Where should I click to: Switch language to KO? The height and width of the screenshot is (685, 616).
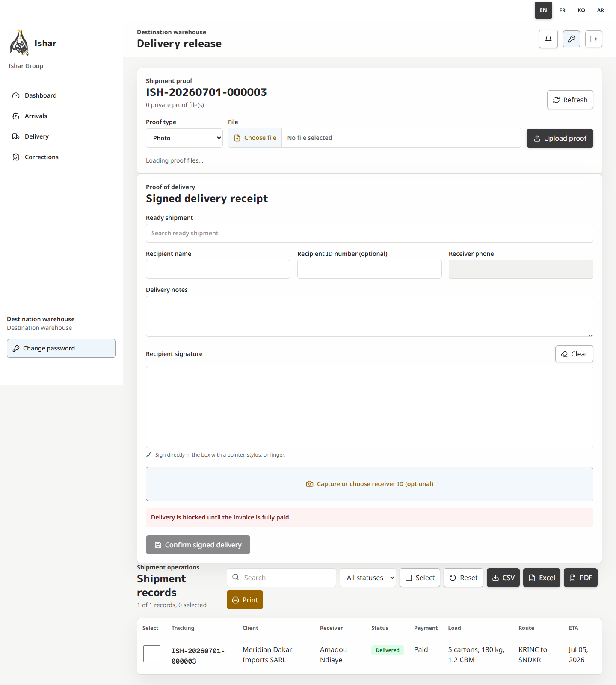581,10
